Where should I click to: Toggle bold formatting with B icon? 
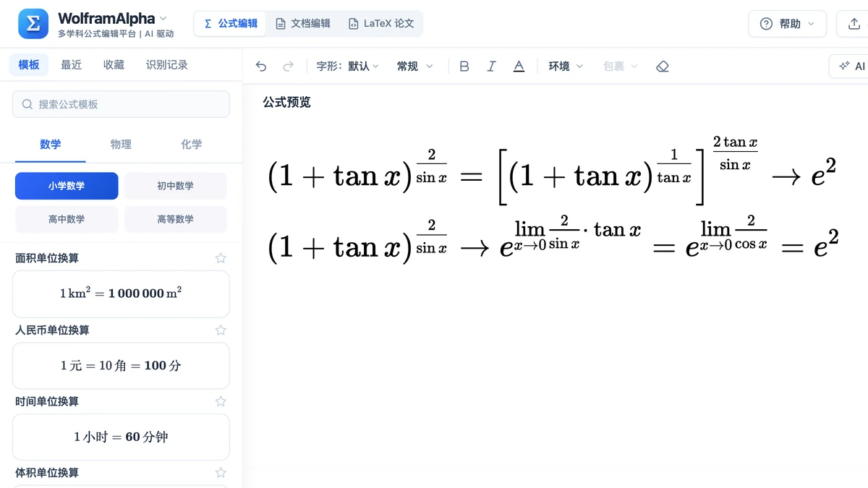[x=464, y=67]
